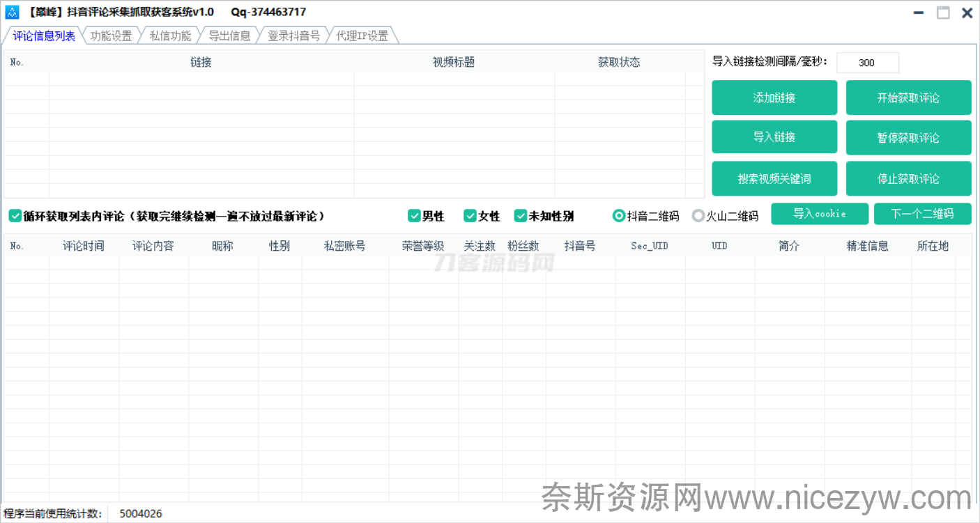Click the 5004026 usage count in status bar
980x523 pixels.
[x=141, y=514]
